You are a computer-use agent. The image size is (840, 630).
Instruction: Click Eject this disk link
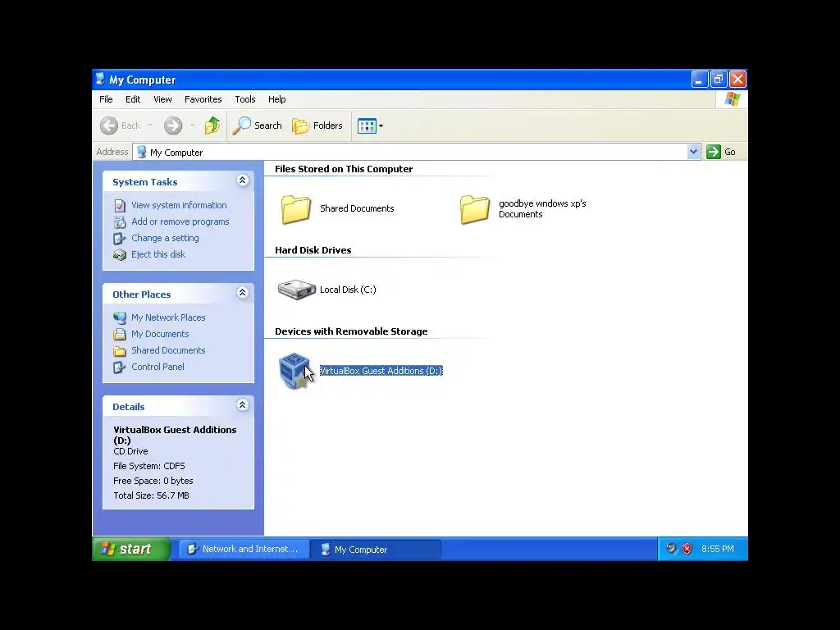pos(158,254)
